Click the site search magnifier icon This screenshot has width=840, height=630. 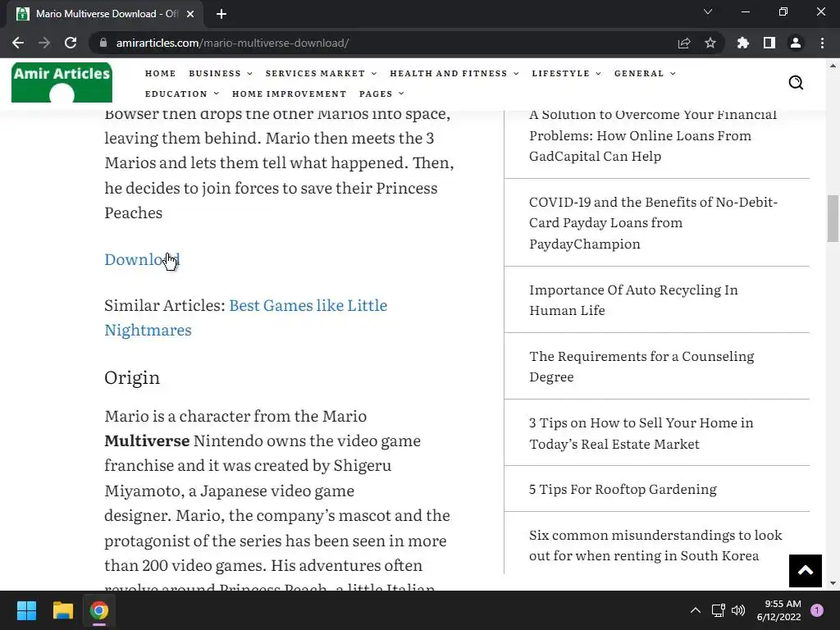(796, 83)
